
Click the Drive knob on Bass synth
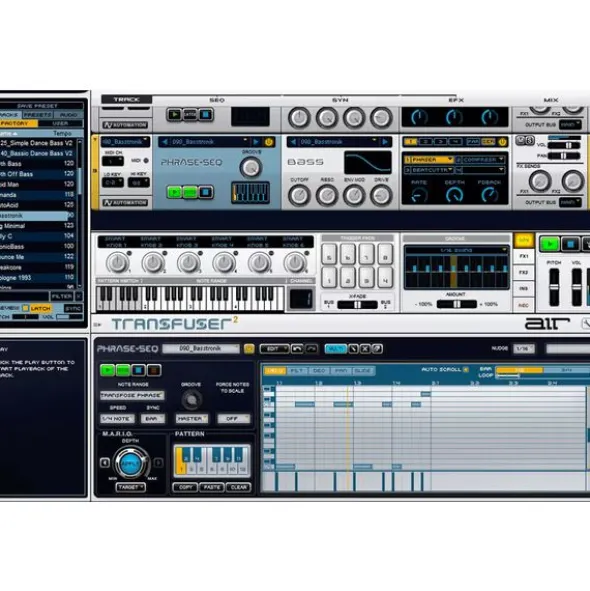(x=381, y=195)
